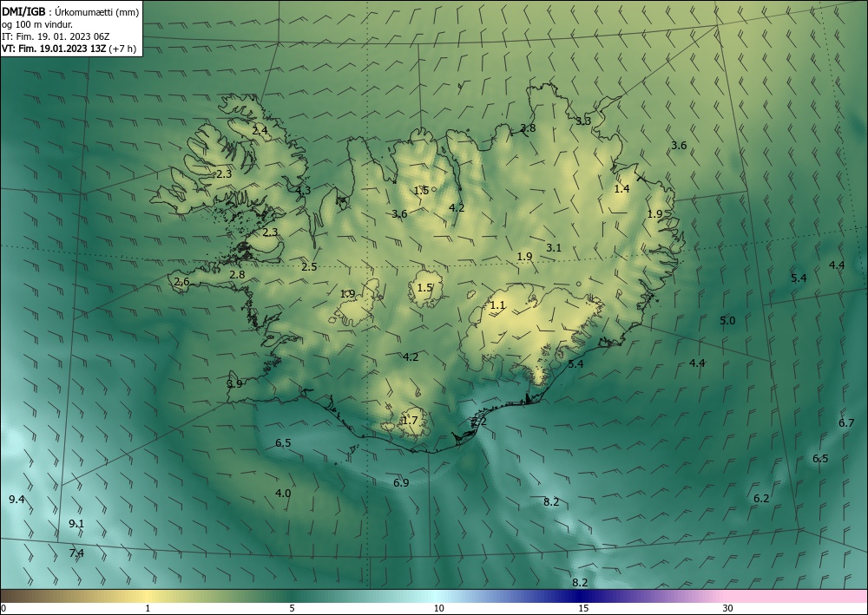Click the 0 label on the color scale
The height and width of the screenshot is (615, 868).
3,609
